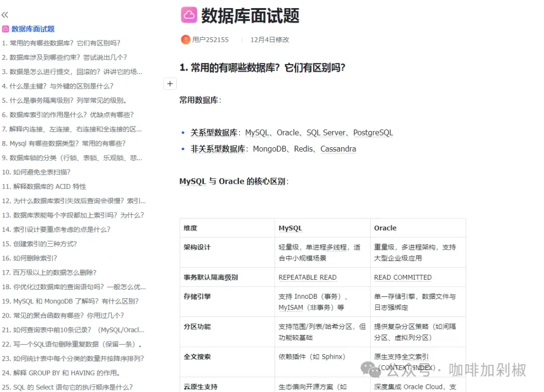Screen dimensions: 544x392
Task: Jump to outline item 6 数据库索引的作用
Action: click(67, 115)
